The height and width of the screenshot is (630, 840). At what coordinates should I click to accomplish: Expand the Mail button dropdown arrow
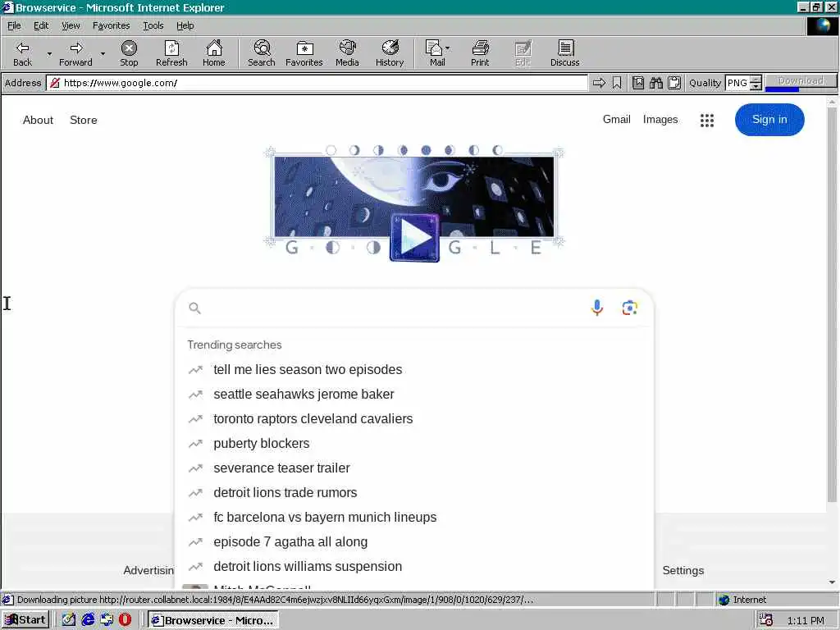[447, 48]
